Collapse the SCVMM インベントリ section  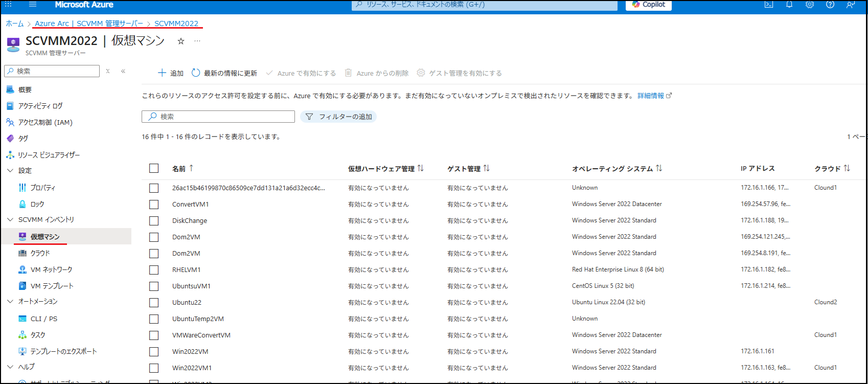(x=10, y=220)
